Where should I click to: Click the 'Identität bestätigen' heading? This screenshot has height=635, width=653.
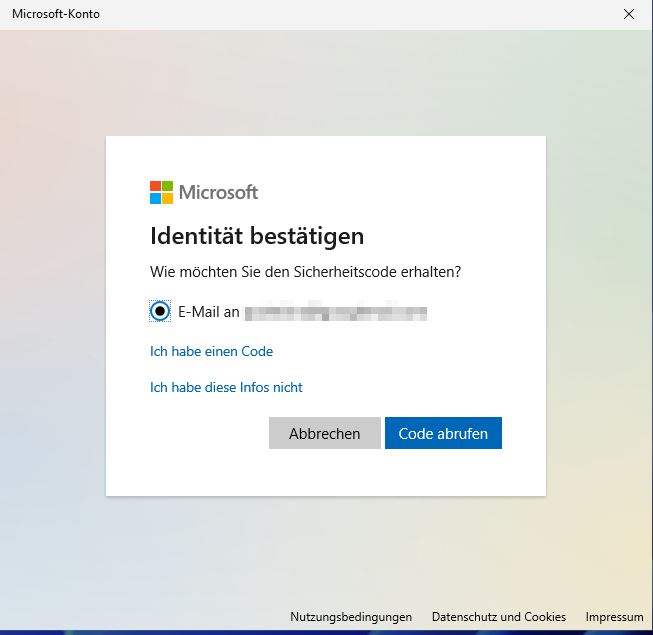(257, 236)
